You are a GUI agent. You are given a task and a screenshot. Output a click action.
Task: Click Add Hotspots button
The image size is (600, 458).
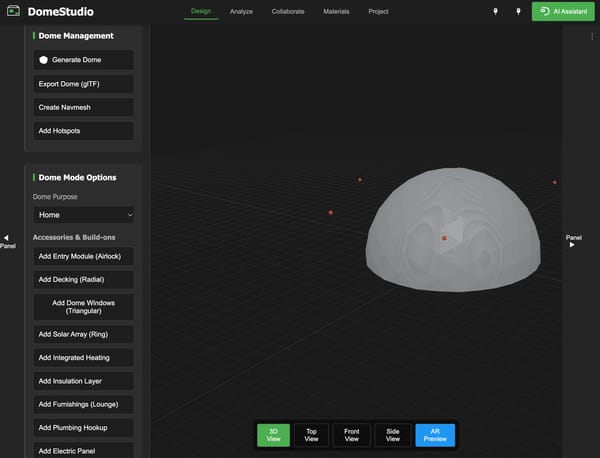tap(83, 131)
